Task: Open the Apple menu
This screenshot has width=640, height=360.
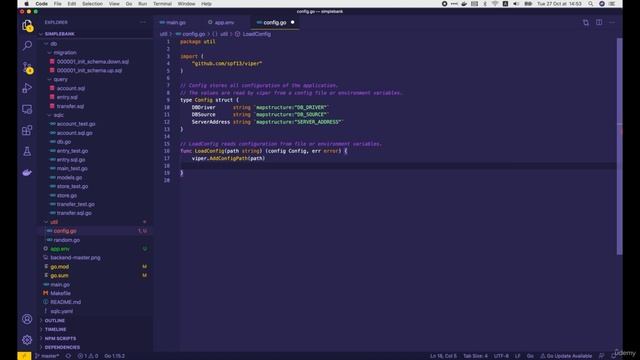Action: click(x=27, y=4)
